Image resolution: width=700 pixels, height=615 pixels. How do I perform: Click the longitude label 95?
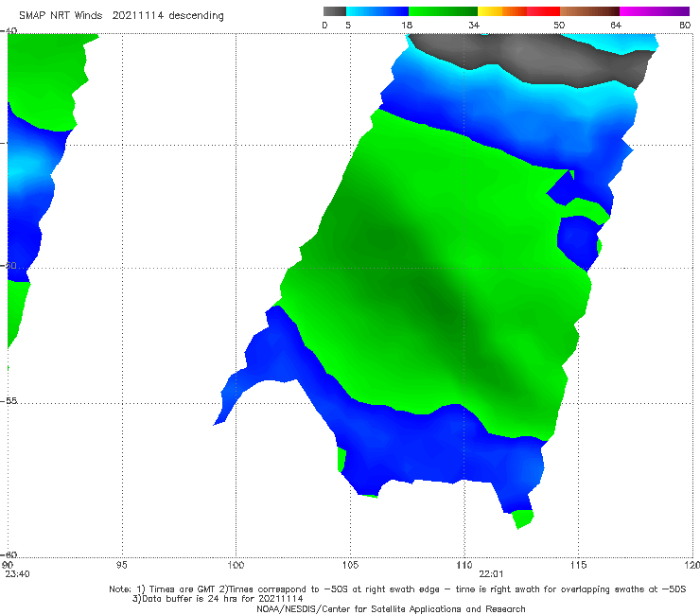click(x=121, y=565)
